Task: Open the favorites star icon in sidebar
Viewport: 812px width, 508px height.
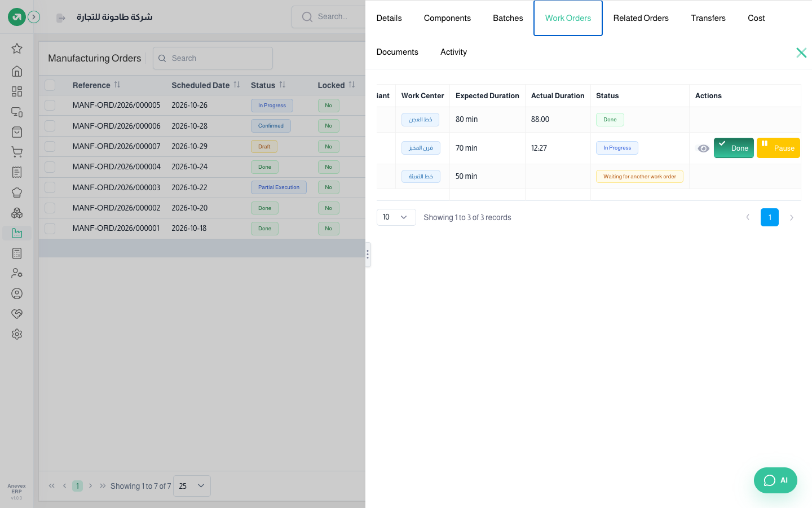Action: 17,49
